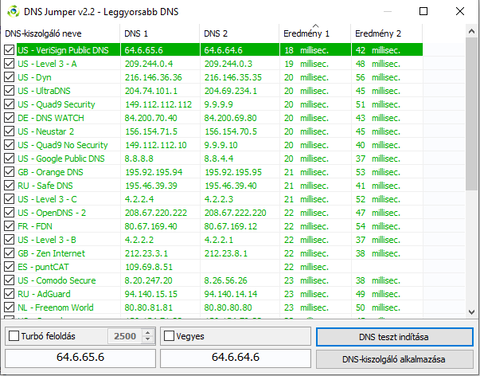Toggle the US - Google Public DNS checkbox
The width and height of the screenshot is (480, 376).
click(9, 158)
